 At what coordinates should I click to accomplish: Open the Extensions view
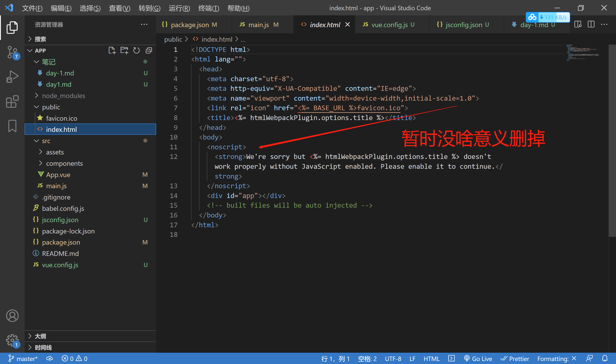pos(12,101)
